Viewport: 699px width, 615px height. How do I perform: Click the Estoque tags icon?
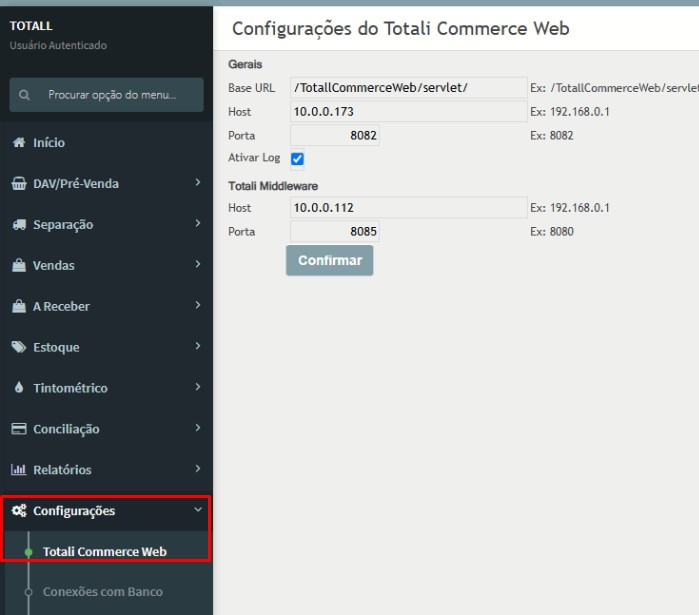tap(19, 347)
